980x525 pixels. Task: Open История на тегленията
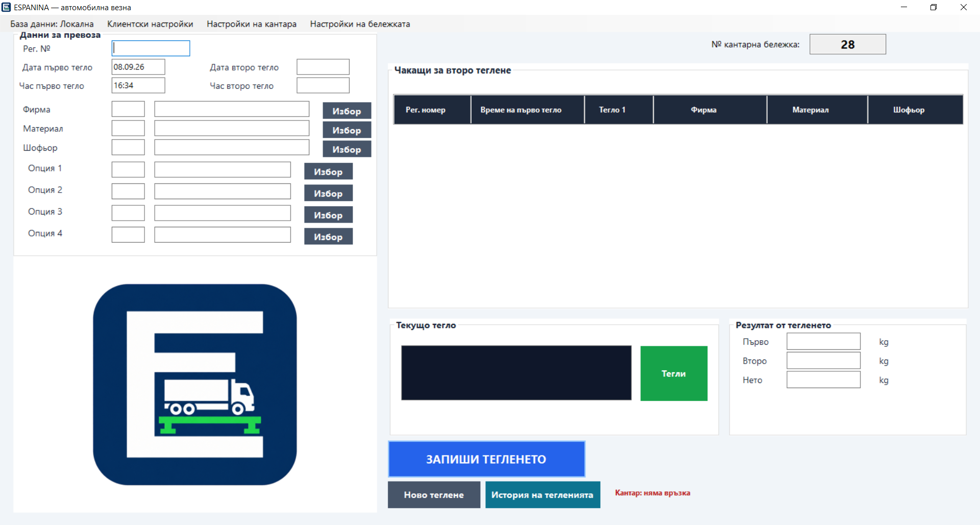pos(543,494)
